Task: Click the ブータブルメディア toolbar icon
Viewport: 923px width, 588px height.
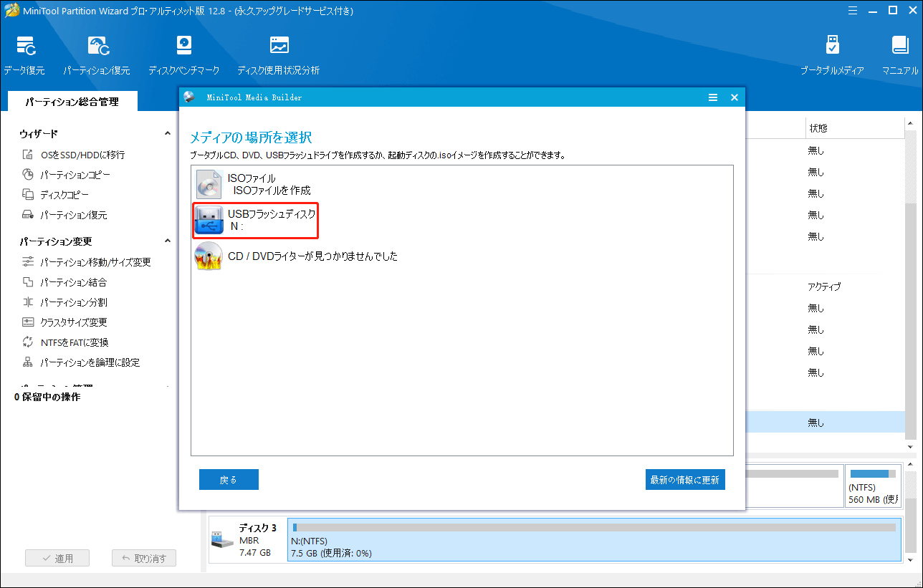Action: [832, 56]
